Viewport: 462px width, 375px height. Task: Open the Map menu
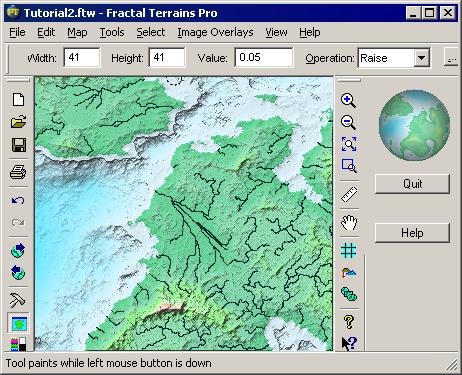pos(77,32)
